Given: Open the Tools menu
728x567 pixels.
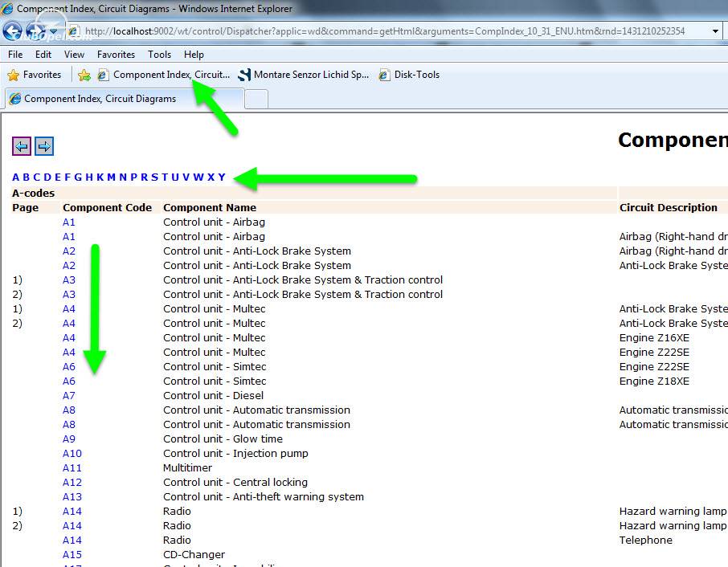Looking at the screenshot, I should click(x=159, y=55).
